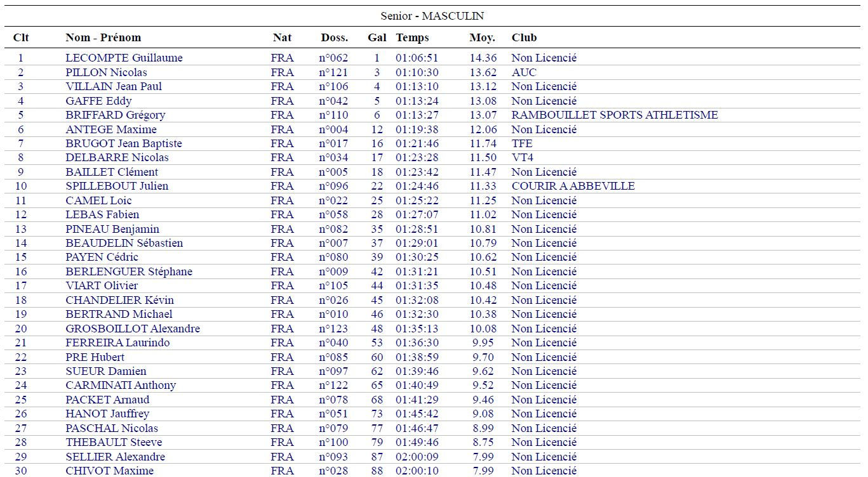
Task: Click bib number n°110
Action: [333, 115]
